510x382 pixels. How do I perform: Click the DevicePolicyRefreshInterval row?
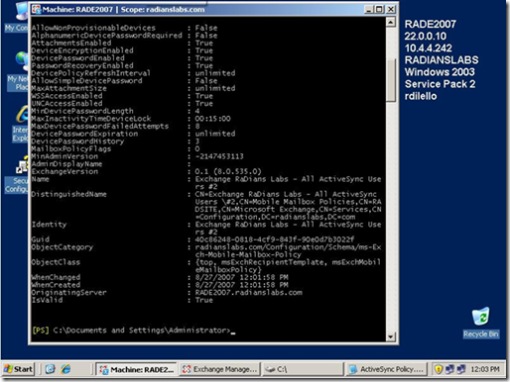coord(133,73)
